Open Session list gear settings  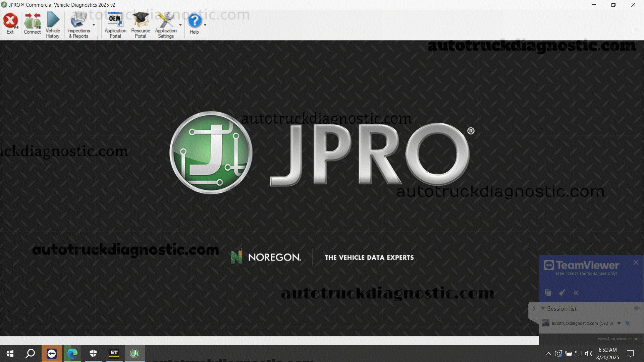coord(636,308)
